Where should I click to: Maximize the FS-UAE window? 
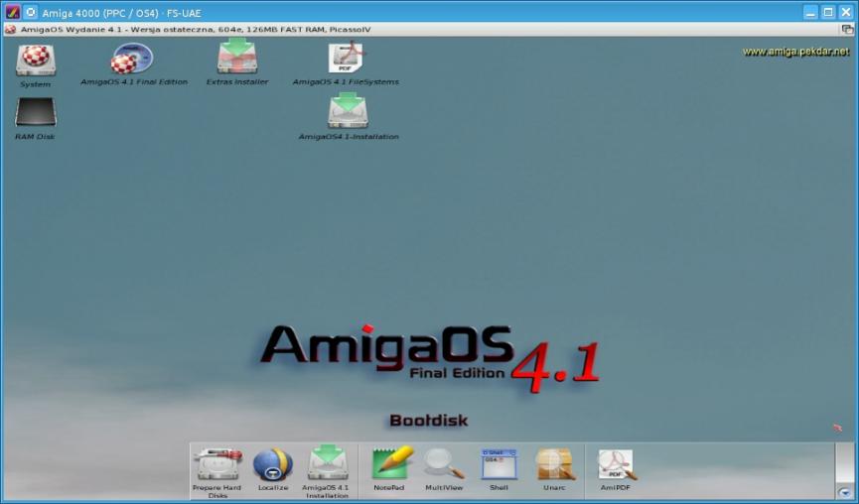pyautogui.click(x=828, y=13)
